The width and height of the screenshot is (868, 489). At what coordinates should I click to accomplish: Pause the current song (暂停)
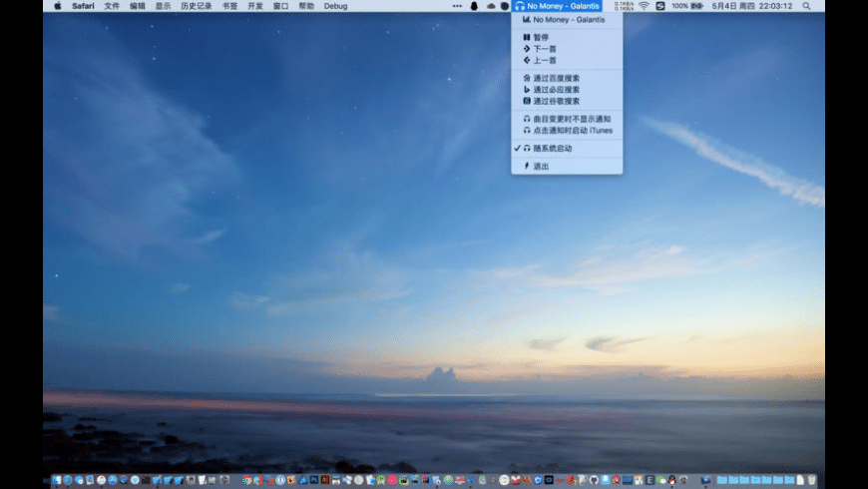coord(541,37)
